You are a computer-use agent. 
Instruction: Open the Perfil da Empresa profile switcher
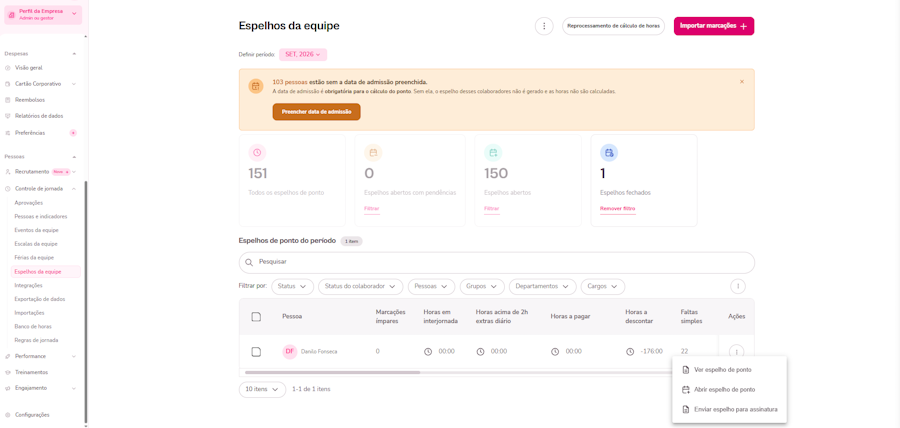coord(43,14)
